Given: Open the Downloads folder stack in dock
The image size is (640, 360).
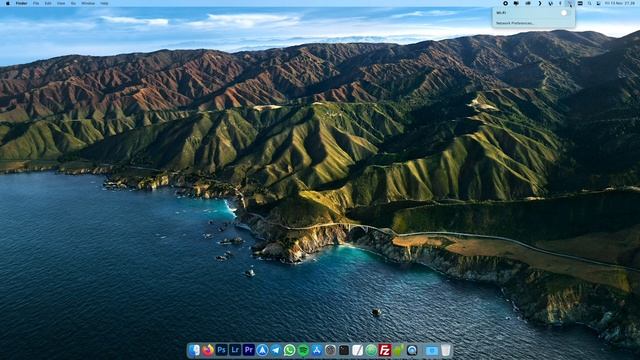Looking at the screenshot, I should click(431, 350).
